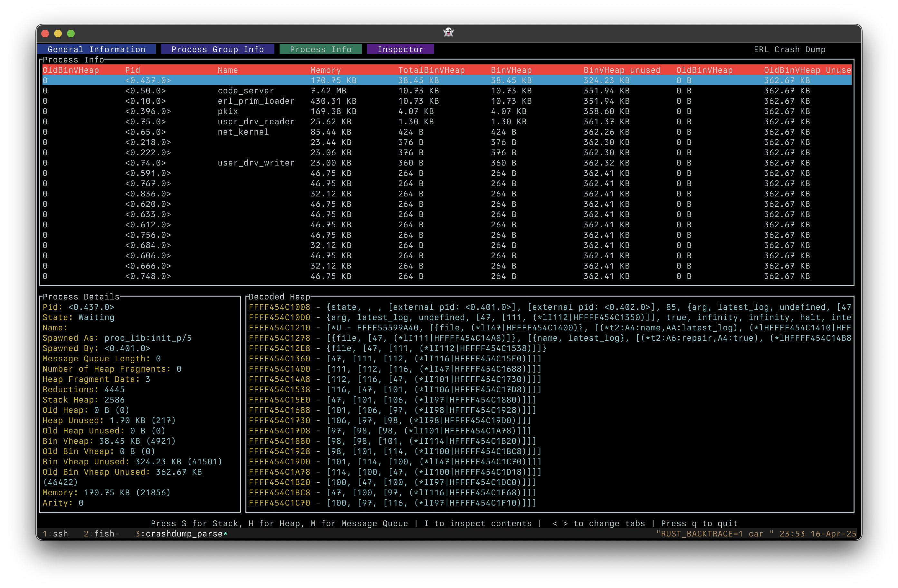898x588 pixels.
Task: Select the code_server process row
Action: tap(245, 91)
